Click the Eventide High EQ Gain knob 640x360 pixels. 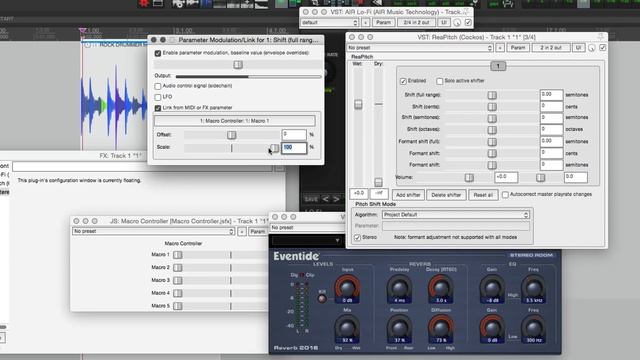[492, 287]
